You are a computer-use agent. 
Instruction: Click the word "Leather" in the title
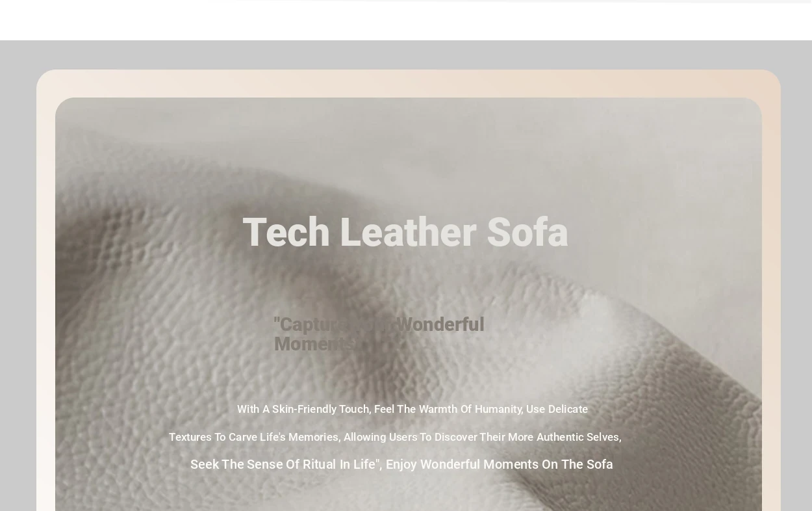tap(408, 232)
